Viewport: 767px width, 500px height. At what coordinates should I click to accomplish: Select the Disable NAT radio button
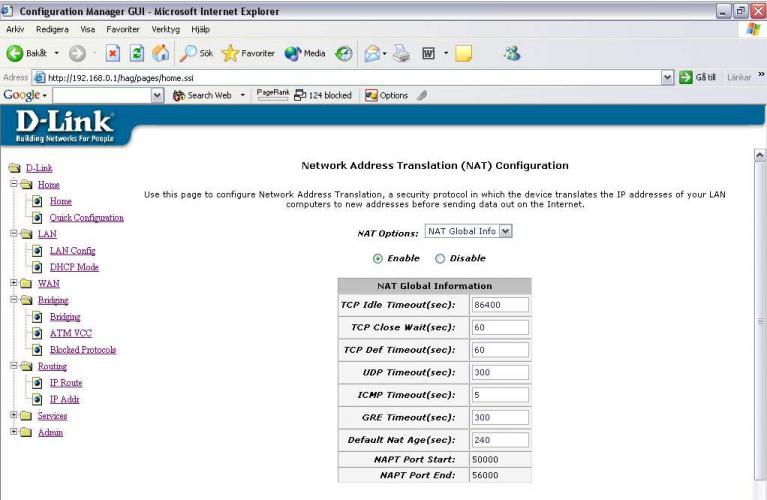click(x=440, y=259)
